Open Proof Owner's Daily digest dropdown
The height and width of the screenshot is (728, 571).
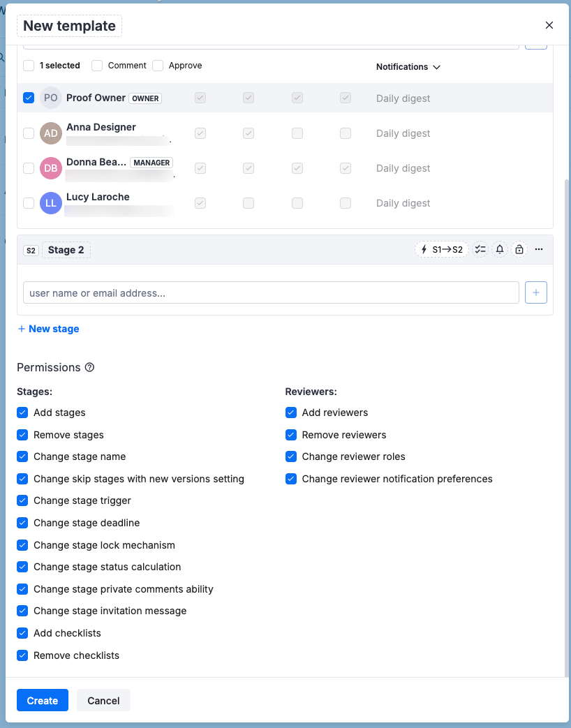[403, 98]
